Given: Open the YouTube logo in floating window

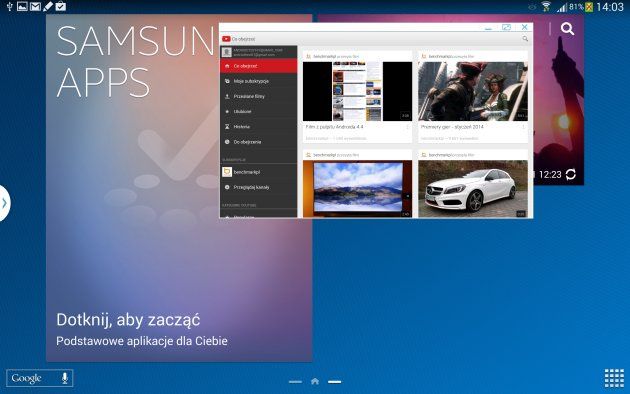Looking at the screenshot, I should pos(226,39).
